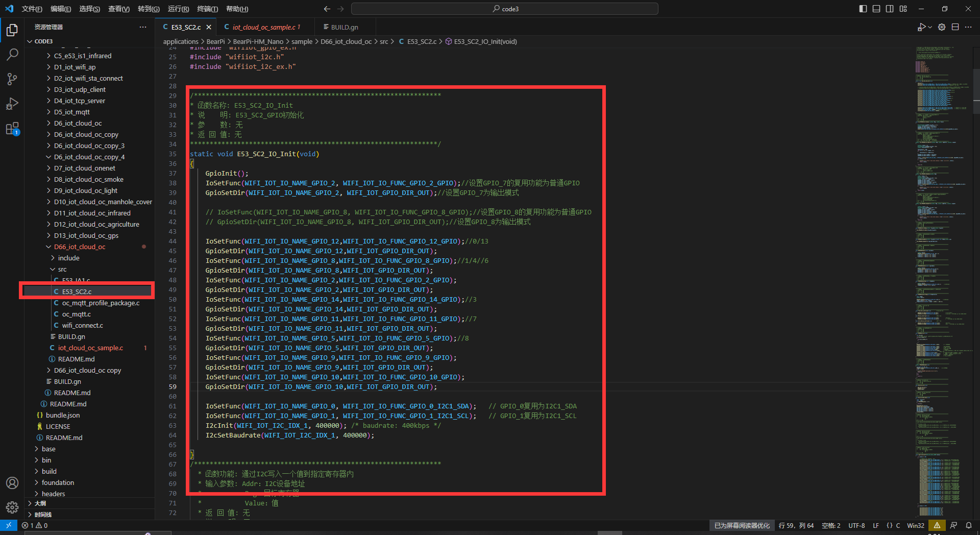The height and width of the screenshot is (535, 980).
Task: Open the 编辑(E) menu
Action: pos(61,9)
